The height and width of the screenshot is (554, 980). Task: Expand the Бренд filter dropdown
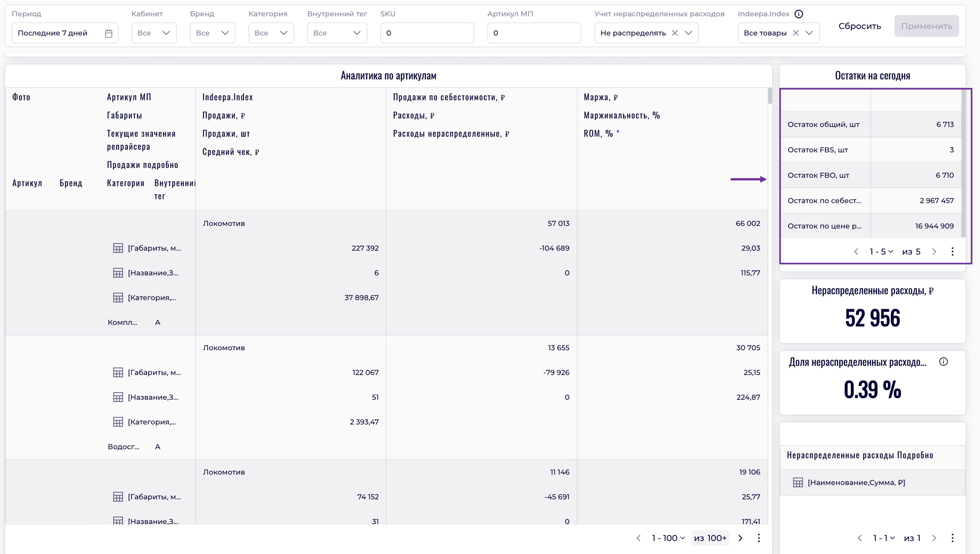tap(212, 33)
